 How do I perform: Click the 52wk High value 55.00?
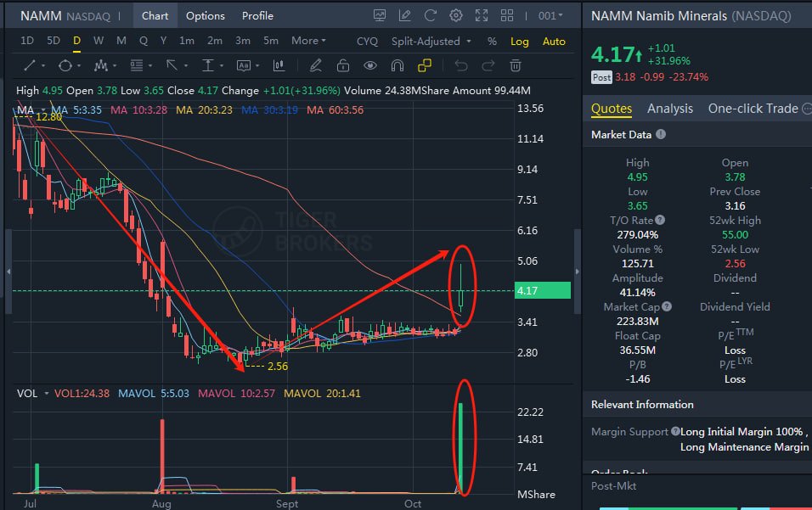coord(735,235)
